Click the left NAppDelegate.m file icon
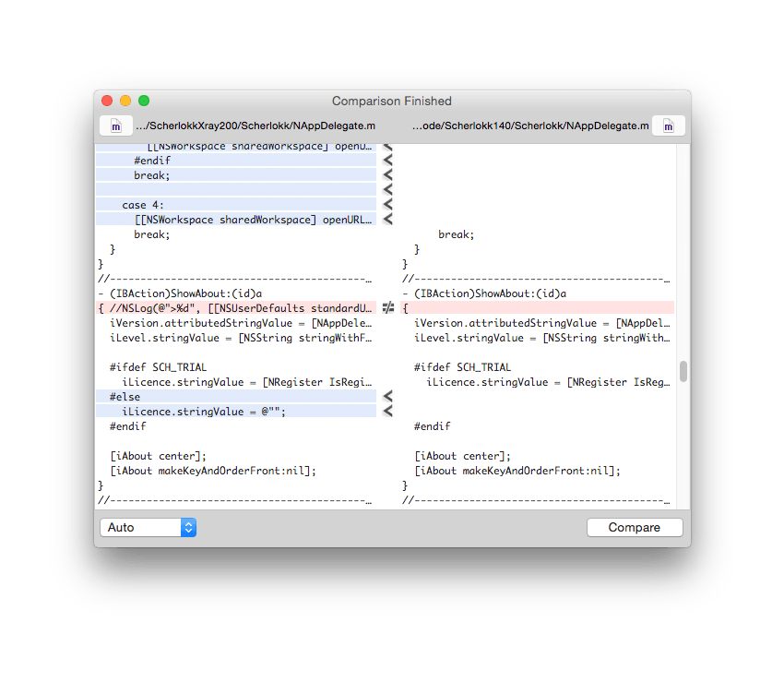Viewport: 784px width, 682px height. click(116, 126)
